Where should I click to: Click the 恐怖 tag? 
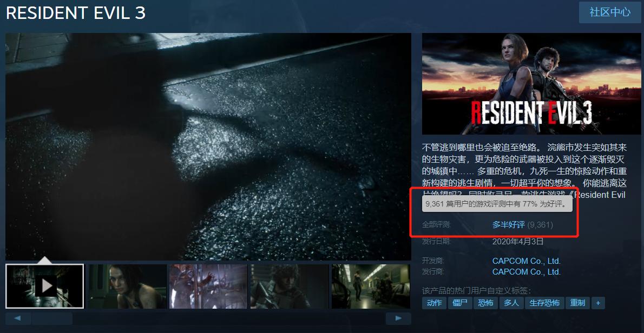coord(486,303)
